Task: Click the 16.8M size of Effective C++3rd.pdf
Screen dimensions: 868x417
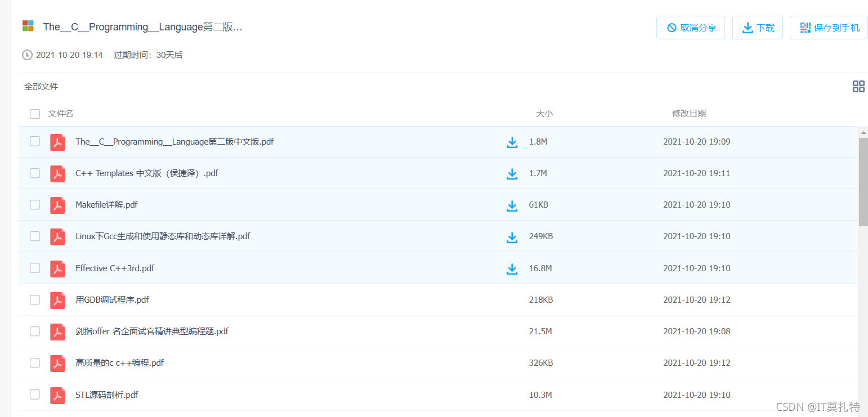Action: click(540, 268)
